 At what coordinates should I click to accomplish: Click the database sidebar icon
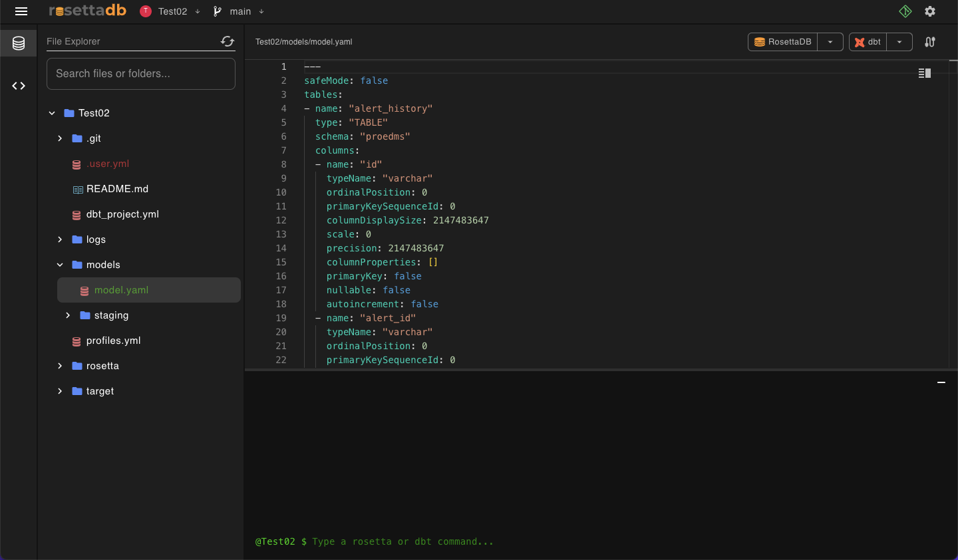(19, 43)
